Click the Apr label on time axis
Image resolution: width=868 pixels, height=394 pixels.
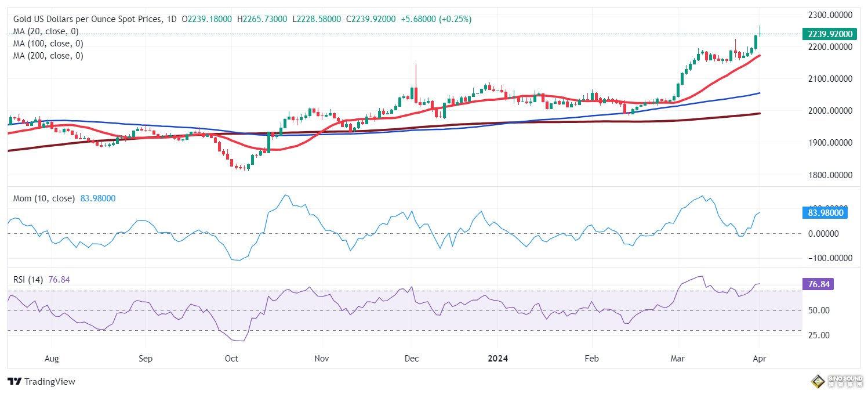759,359
